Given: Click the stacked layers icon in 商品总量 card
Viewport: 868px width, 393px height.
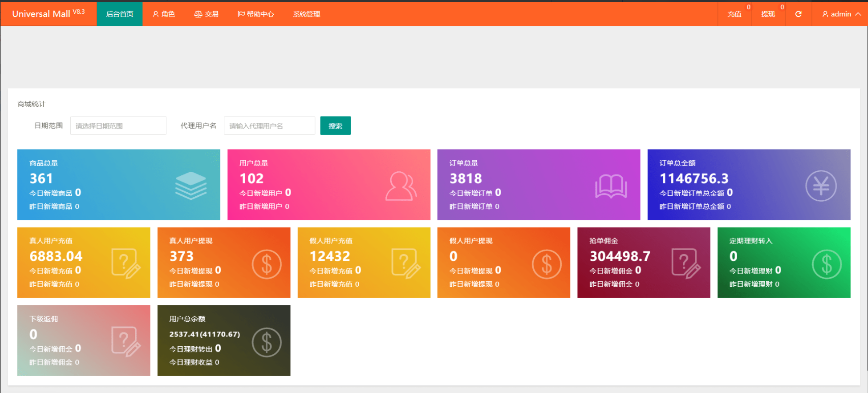Looking at the screenshot, I should pos(191,186).
